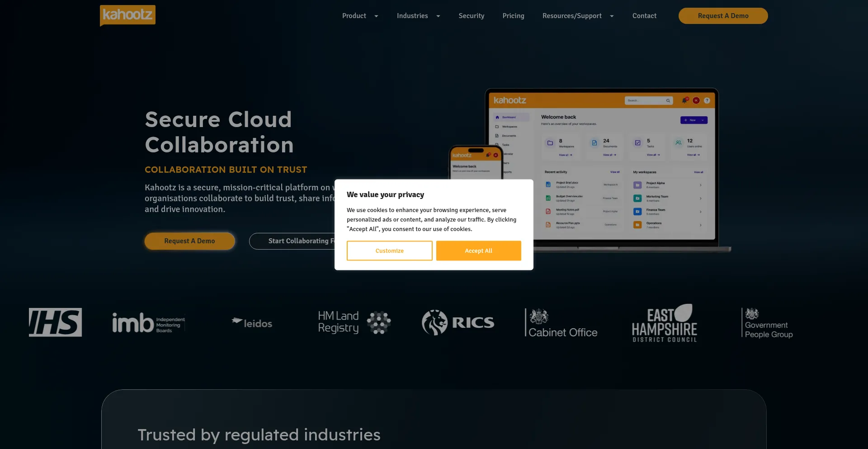Click the East Hampshire District Council logo

click(665, 323)
